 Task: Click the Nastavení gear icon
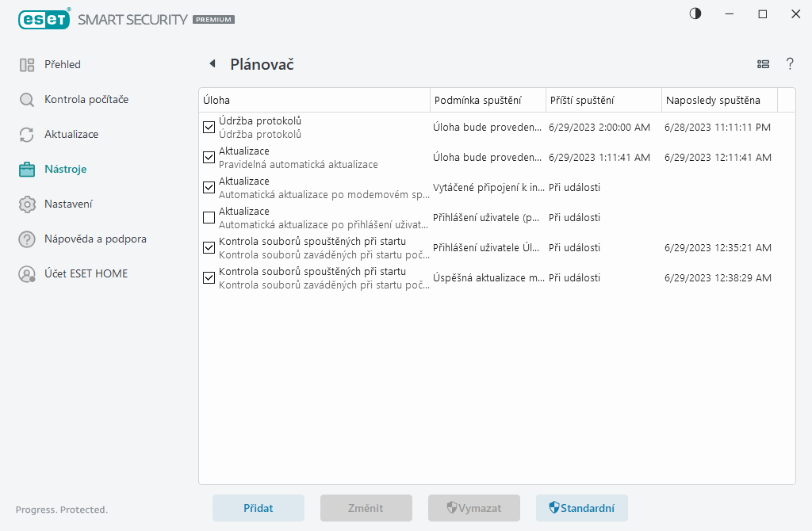pyautogui.click(x=27, y=204)
